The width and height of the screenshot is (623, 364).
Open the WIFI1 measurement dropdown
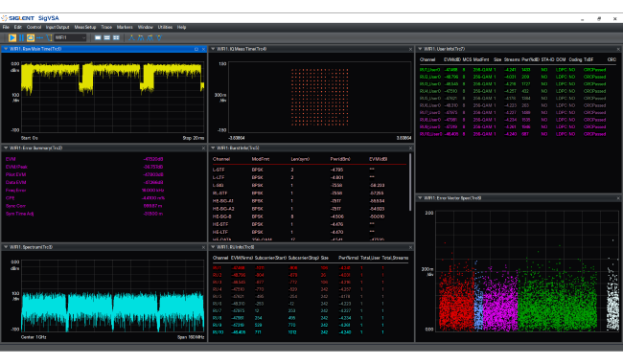click(x=70, y=37)
